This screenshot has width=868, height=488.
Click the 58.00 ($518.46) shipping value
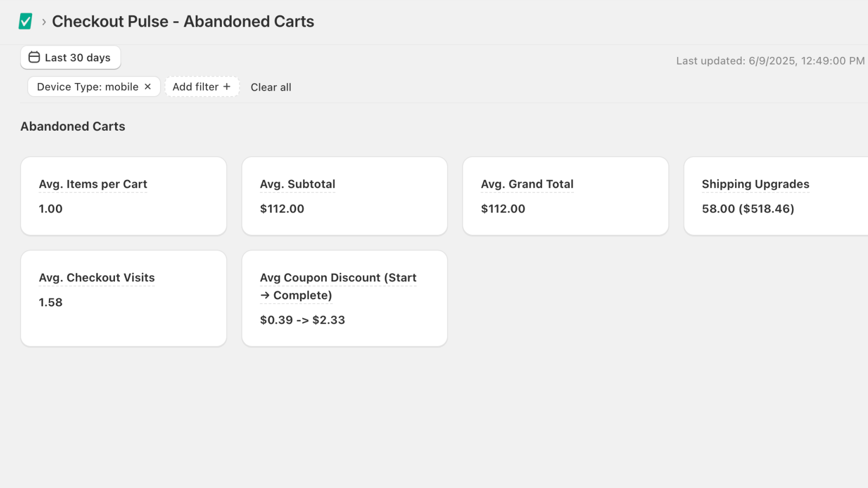(748, 209)
